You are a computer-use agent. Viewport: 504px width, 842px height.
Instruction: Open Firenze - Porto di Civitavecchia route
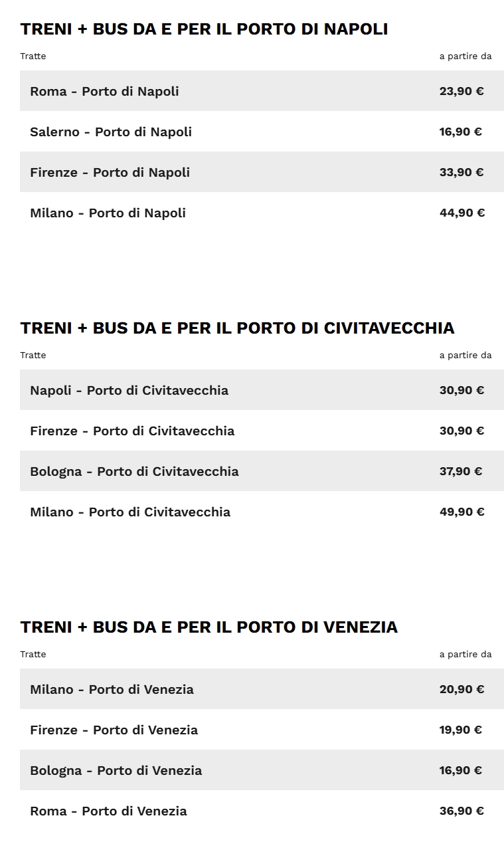(132, 431)
